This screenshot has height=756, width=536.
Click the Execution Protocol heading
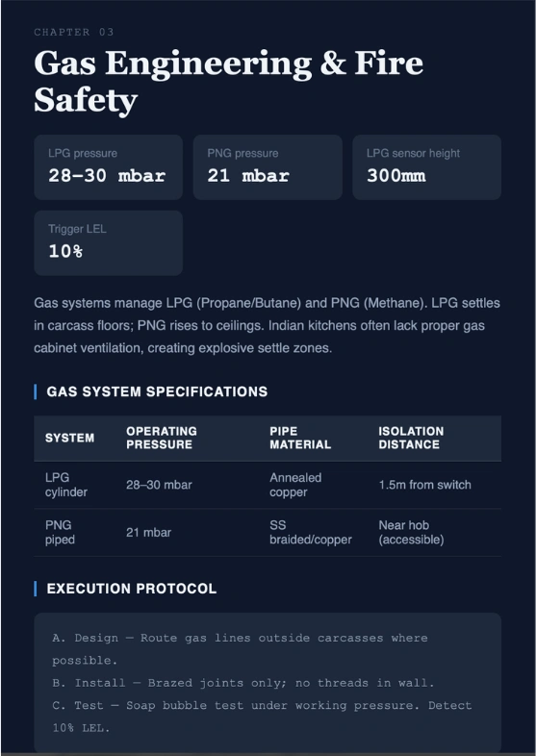point(131,589)
